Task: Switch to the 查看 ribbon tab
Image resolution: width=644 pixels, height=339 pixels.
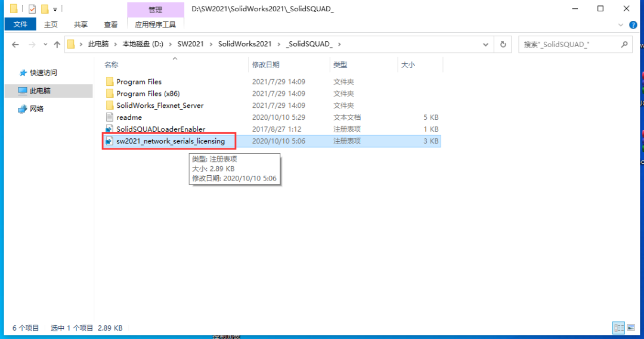Action: pyautogui.click(x=110, y=24)
